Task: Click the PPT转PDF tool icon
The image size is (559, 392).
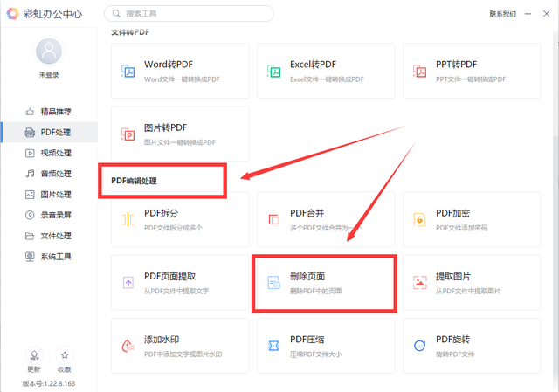Action: pos(419,72)
